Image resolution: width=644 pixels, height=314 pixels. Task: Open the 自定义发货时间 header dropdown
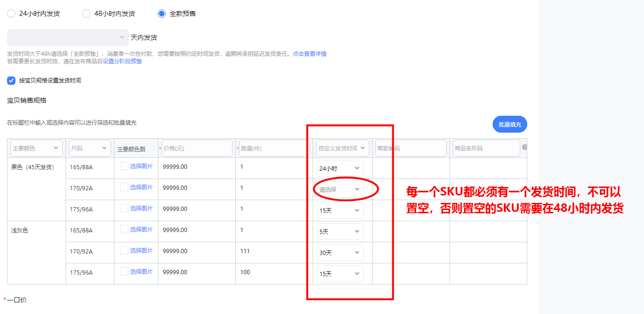coord(343,148)
